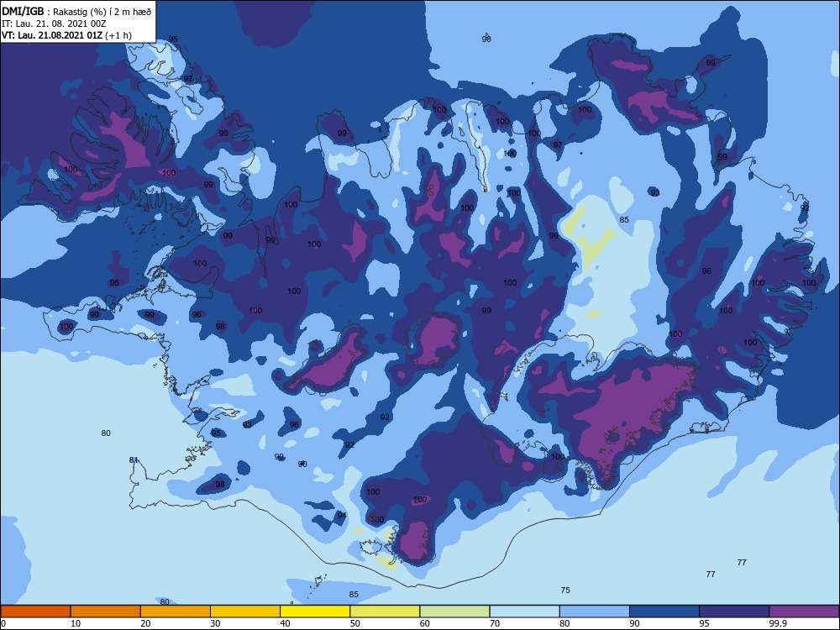Pick the amber 20–30 legend color segment
Screen dimensions: 840x630
(x=176, y=612)
